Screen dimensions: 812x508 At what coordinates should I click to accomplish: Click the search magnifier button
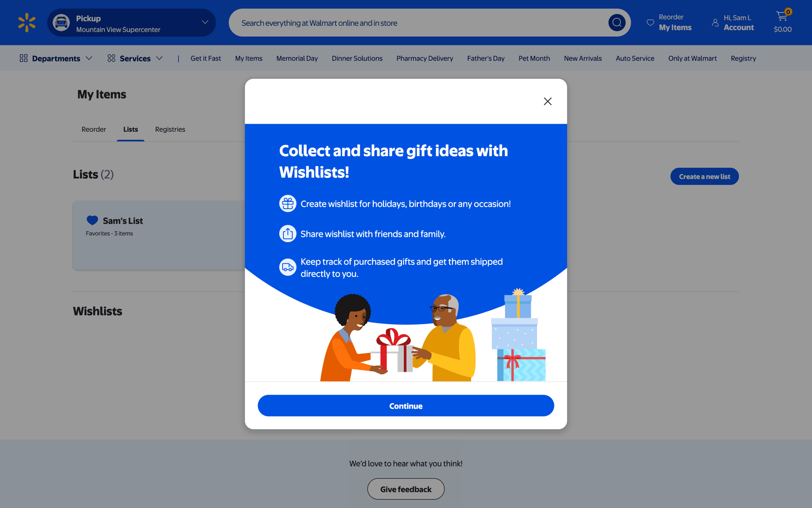[617, 22]
